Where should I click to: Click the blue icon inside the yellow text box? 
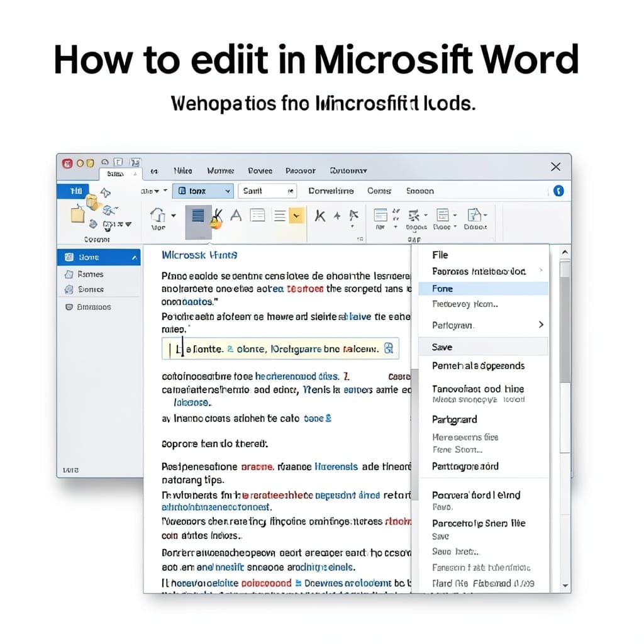click(x=389, y=348)
